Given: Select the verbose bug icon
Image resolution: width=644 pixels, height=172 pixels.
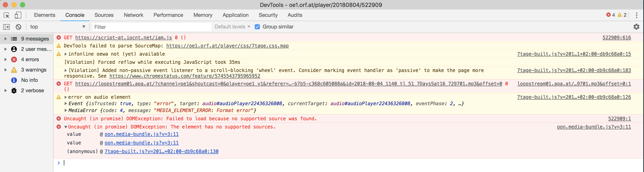Looking at the screenshot, I should [x=14, y=91].
